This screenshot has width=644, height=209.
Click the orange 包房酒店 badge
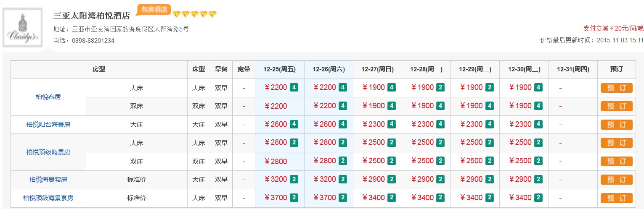pyautogui.click(x=154, y=9)
